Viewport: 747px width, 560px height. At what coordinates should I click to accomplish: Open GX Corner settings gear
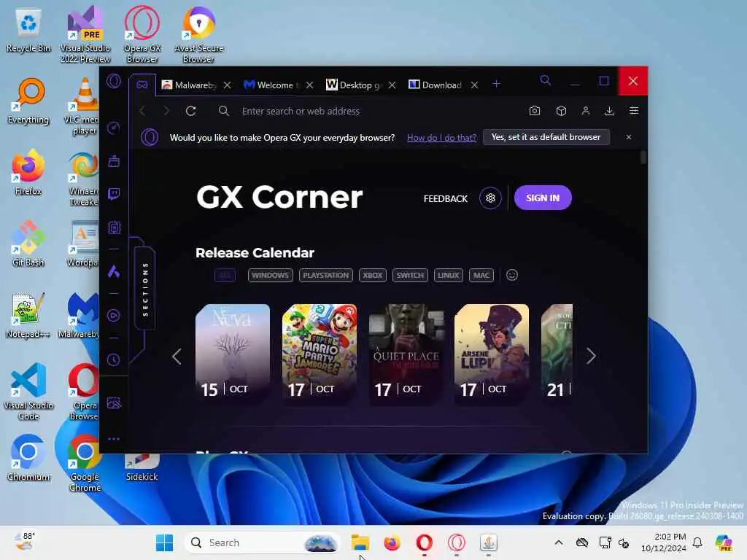(x=490, y=198)
